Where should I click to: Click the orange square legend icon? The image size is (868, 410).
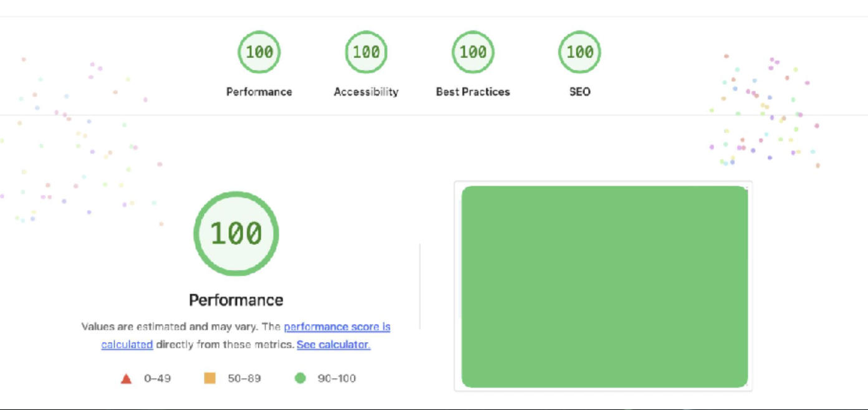click(210, 378)
